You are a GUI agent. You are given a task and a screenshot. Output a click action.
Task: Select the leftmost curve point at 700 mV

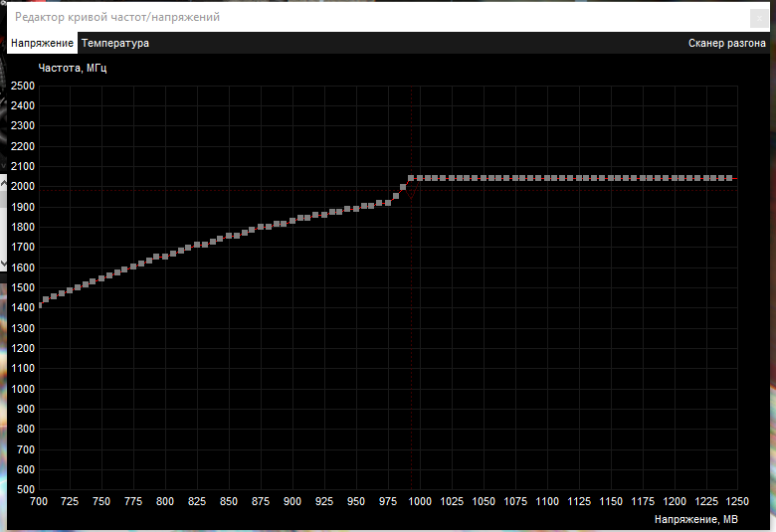[41, 305]
